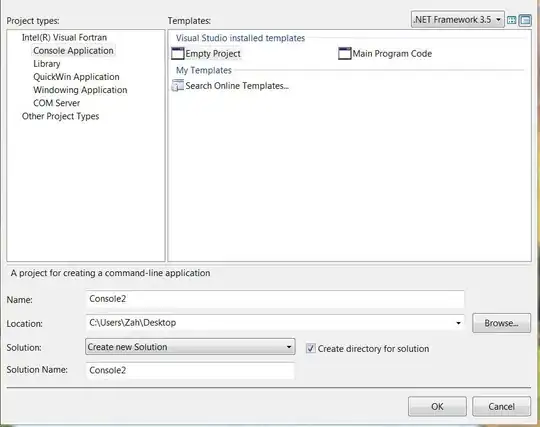The image size is (540, 427).
Task: Open the .NET Framework 3.5 dropdown
Action: (457, 20)
